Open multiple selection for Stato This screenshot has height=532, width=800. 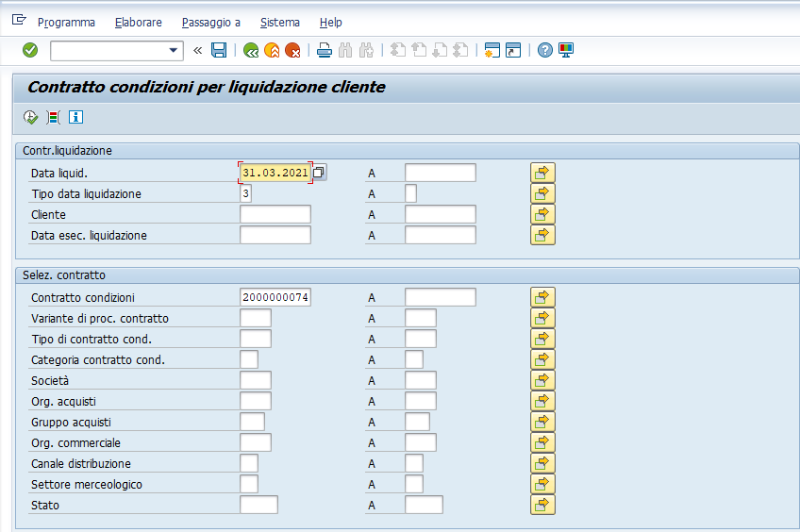pyautogui.click(x=542, y=505)
